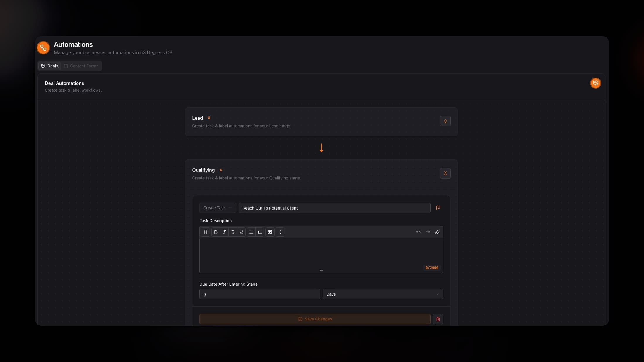Click the 0/2000 character counter
Viewport: 644px width, 362px height.
(x=432, y=268)
